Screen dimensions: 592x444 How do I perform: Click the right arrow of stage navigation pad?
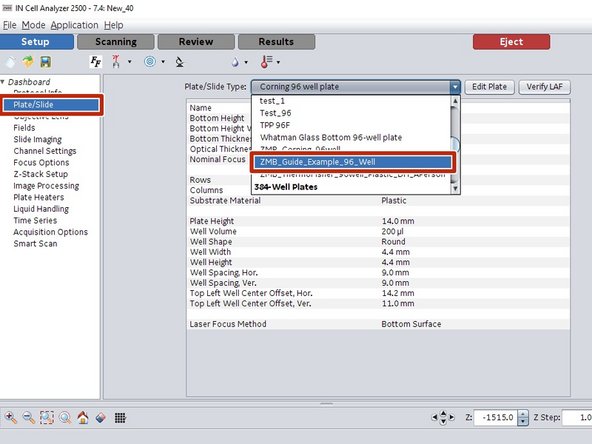pos(452,418)
